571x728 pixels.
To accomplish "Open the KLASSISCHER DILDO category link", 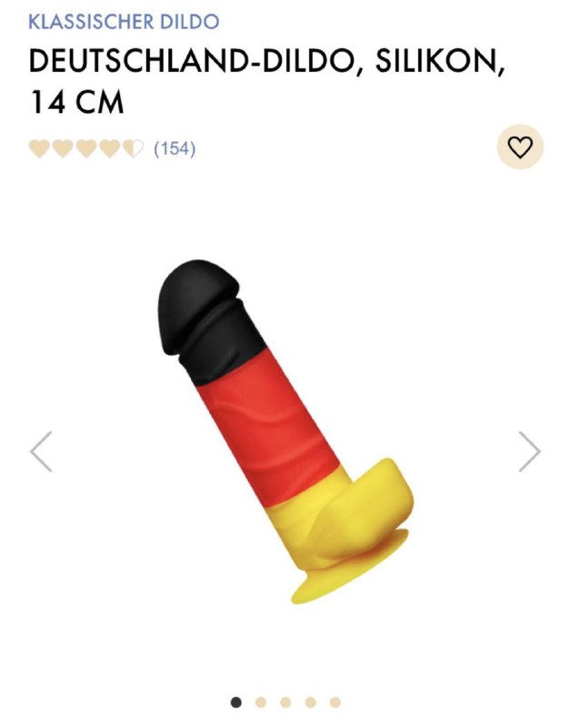I will (124, 22).
